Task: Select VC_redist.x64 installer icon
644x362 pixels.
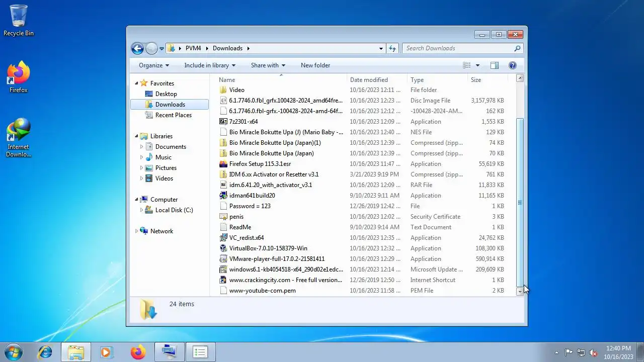Action: pyautogui.click(x=224, y=238)
